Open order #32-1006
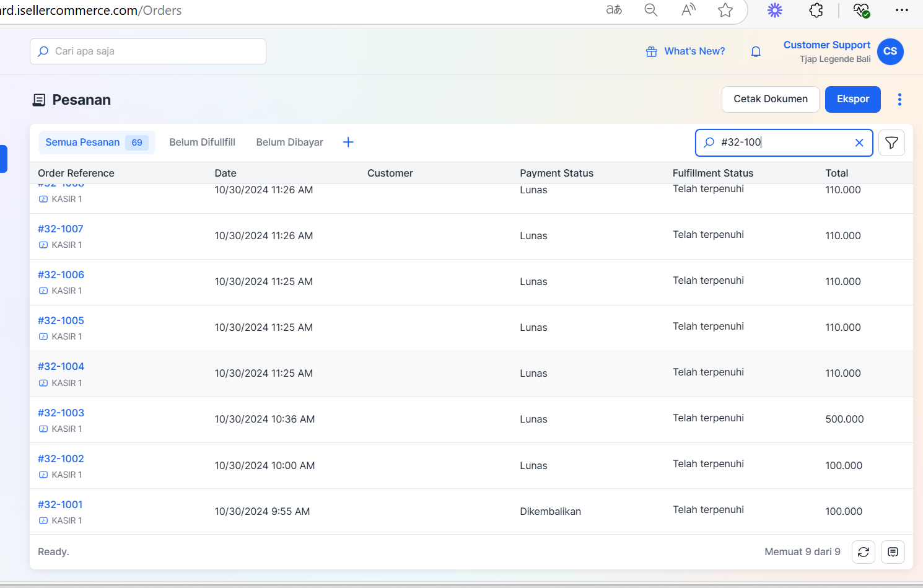 (61, 274)
